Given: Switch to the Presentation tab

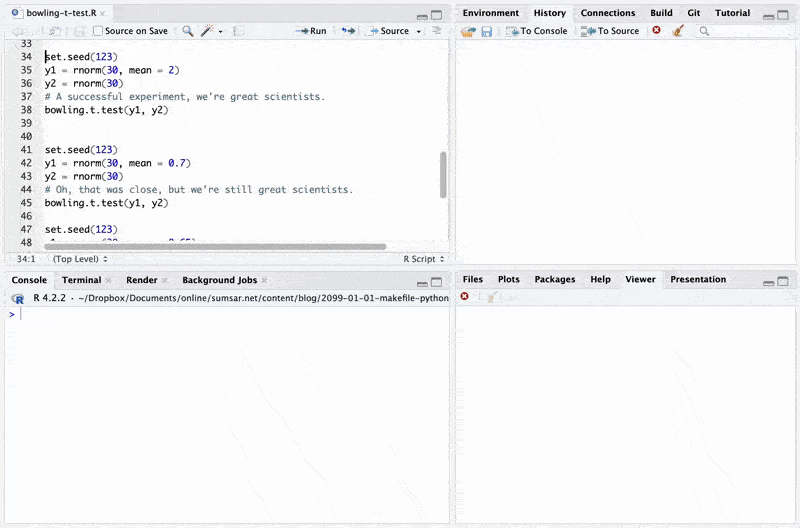Looking at the screenshot, I should pyautogui.click(x=698, y=280).
